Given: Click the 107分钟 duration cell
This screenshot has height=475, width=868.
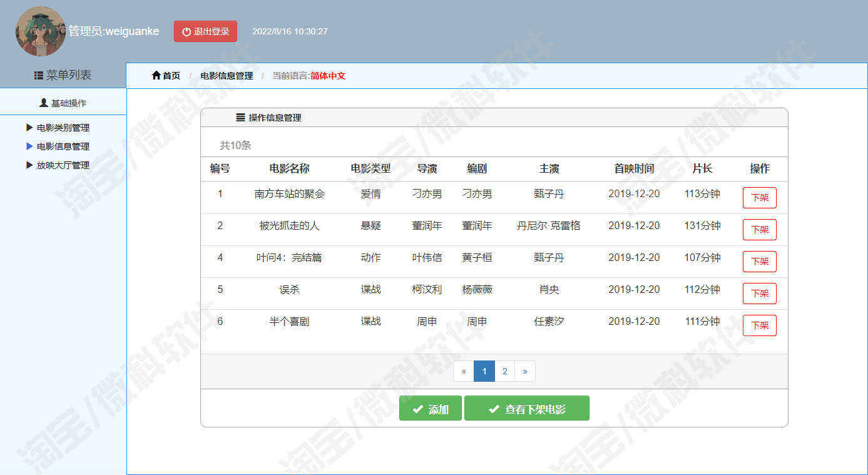Looking at the screenshot, I should pyautogui.click(x=702, y=258).
